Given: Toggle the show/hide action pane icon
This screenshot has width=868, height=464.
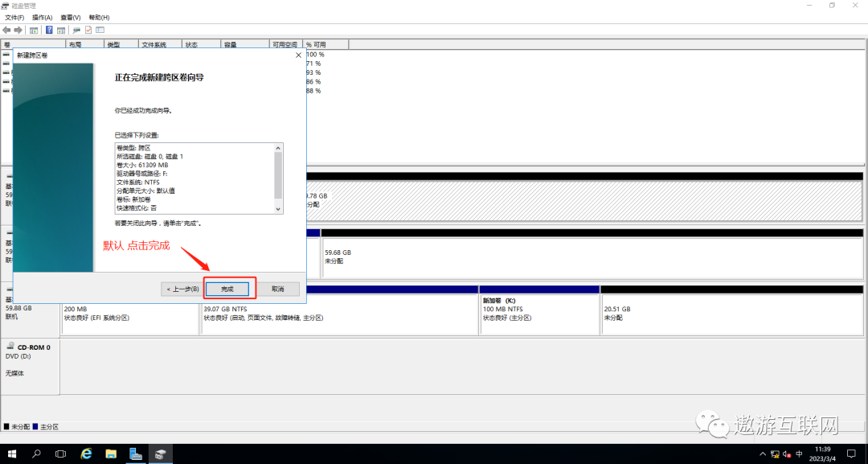Looking at the screenshot, I should tap(61, 30).
